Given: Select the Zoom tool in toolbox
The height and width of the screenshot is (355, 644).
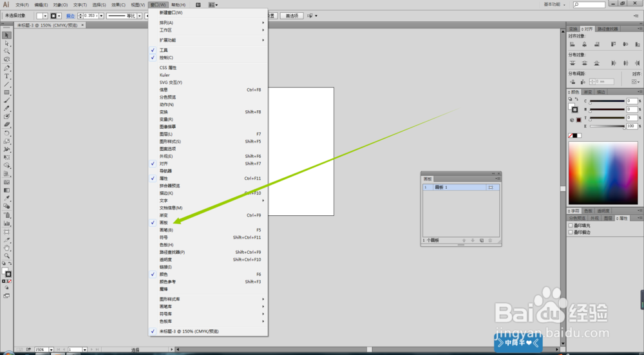Looking at the screenshot, I should [6, 256].
